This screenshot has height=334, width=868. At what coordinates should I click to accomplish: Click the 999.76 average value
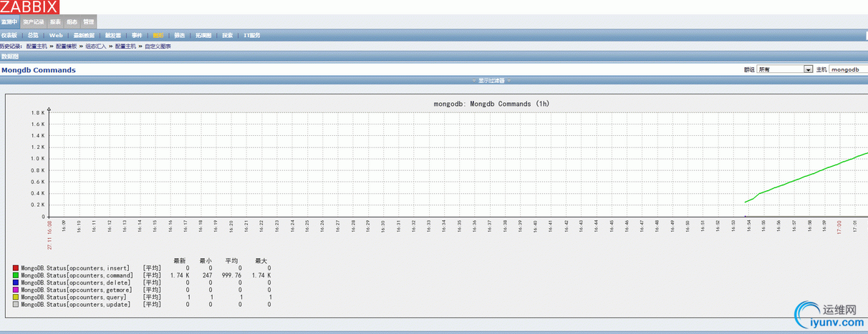coord(230,275)
